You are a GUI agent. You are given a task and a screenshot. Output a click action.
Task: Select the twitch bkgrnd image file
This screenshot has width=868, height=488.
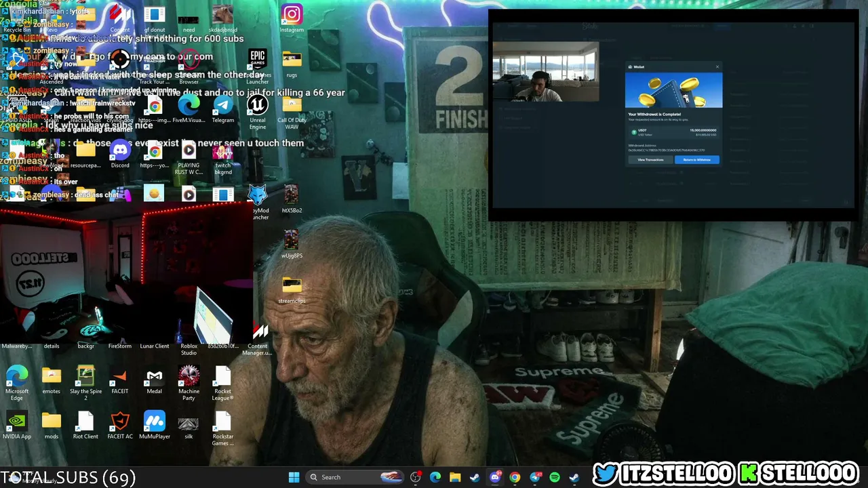coord(223,158)
